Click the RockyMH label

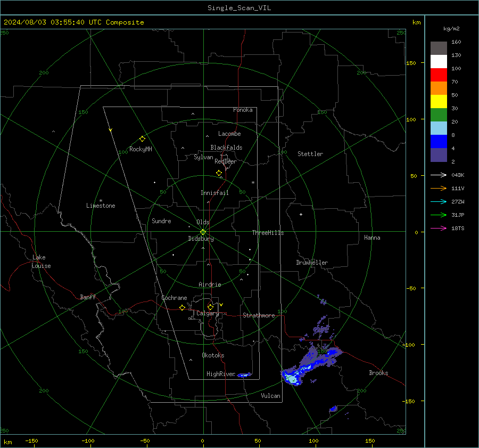pos(141,149)
